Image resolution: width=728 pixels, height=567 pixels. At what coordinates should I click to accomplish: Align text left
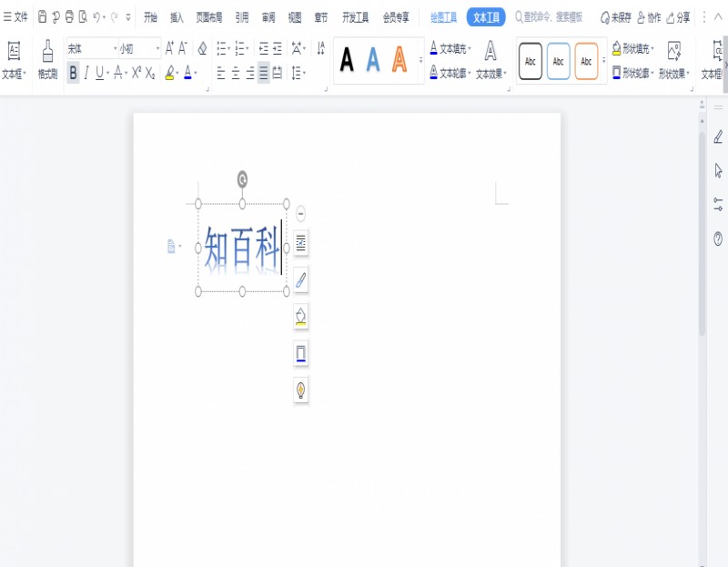pyautogui.click(x=221, y=73)
